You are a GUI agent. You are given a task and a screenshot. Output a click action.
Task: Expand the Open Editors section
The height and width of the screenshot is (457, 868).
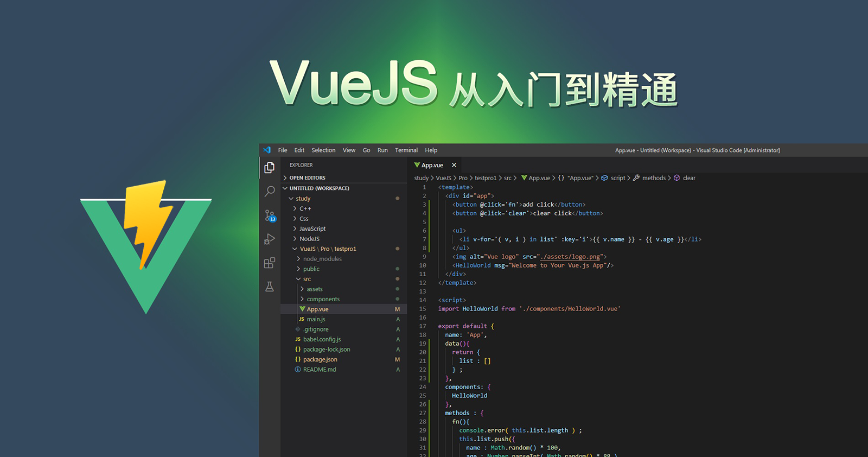click(343, 178)
